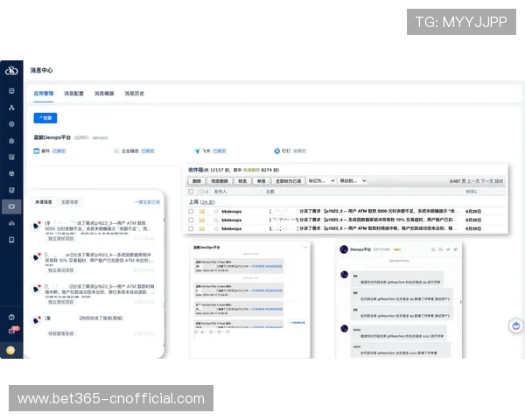Click the mail channel icon

point(37,151)
